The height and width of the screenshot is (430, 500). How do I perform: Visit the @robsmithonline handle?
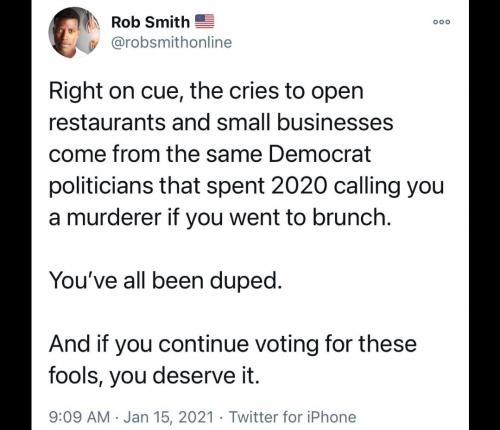[x=171, y=42]
